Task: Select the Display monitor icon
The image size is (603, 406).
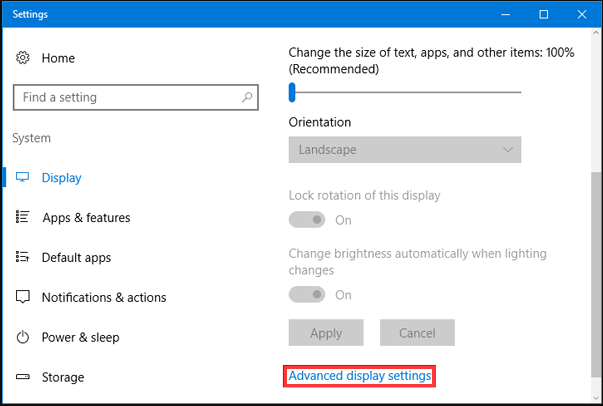Action: [x=22, y=177]
